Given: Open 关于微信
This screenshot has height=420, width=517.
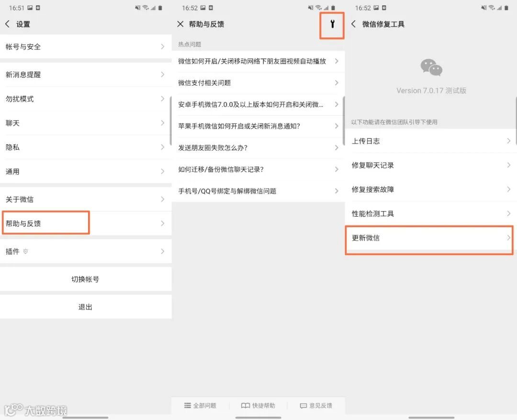Looking at the screenshot, I should (86, 199).
